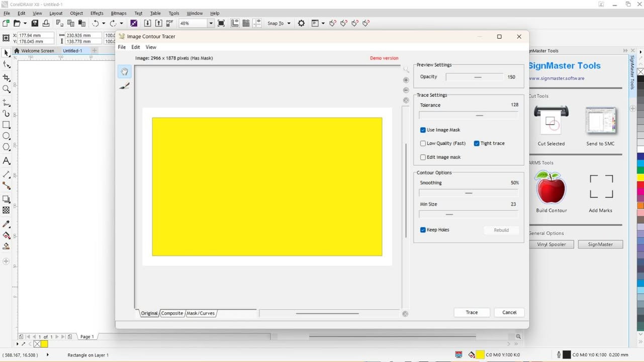644x362 pixels.
Task: Open CorelDRAW Effects menu
Action: point(97,13)
